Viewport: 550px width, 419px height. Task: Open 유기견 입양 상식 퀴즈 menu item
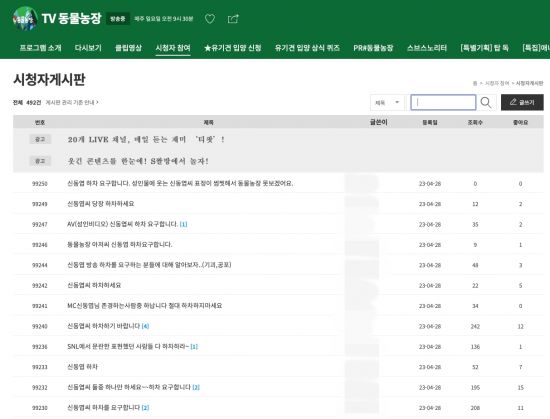307,48
